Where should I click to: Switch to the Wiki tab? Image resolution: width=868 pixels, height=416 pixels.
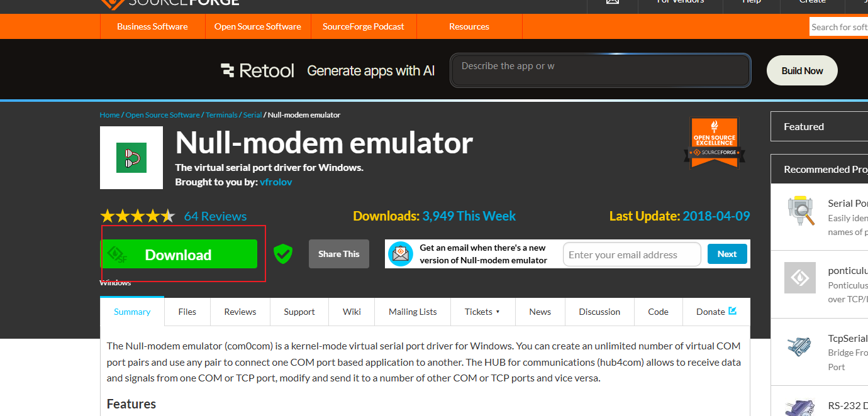(352, 312)
